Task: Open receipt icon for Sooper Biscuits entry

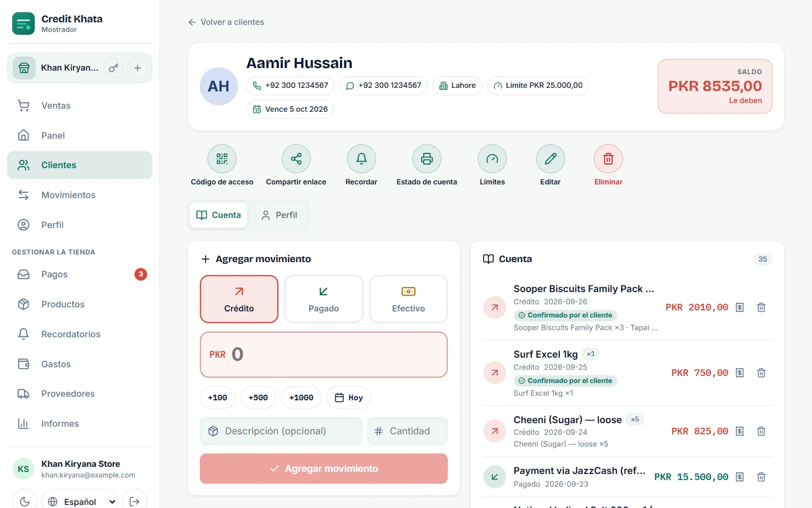Action: [740, 307]
